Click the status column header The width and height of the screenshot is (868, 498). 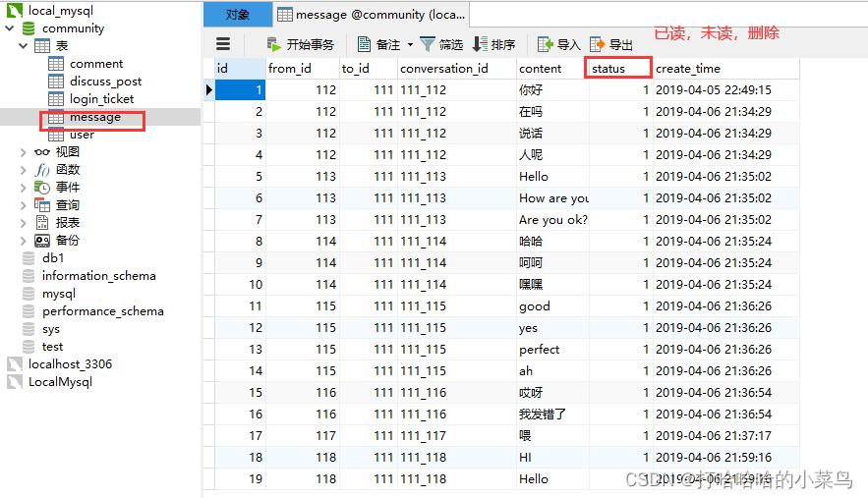(620, 68)
